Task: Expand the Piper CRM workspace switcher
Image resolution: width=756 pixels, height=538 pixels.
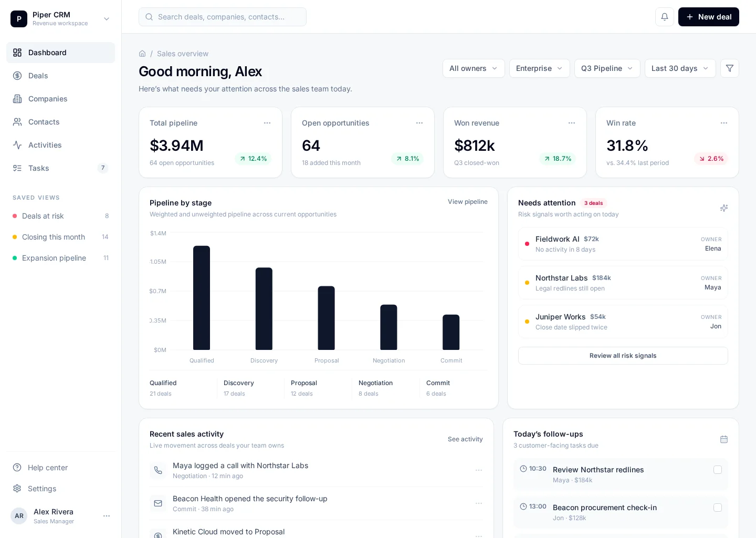Action: 107,19
